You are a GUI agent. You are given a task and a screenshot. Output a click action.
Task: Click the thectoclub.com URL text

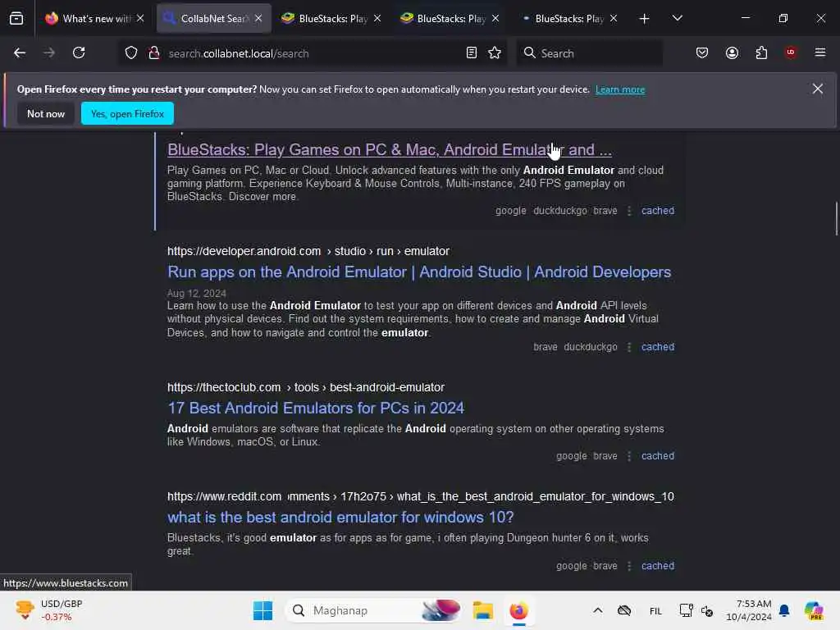point(305,387)
